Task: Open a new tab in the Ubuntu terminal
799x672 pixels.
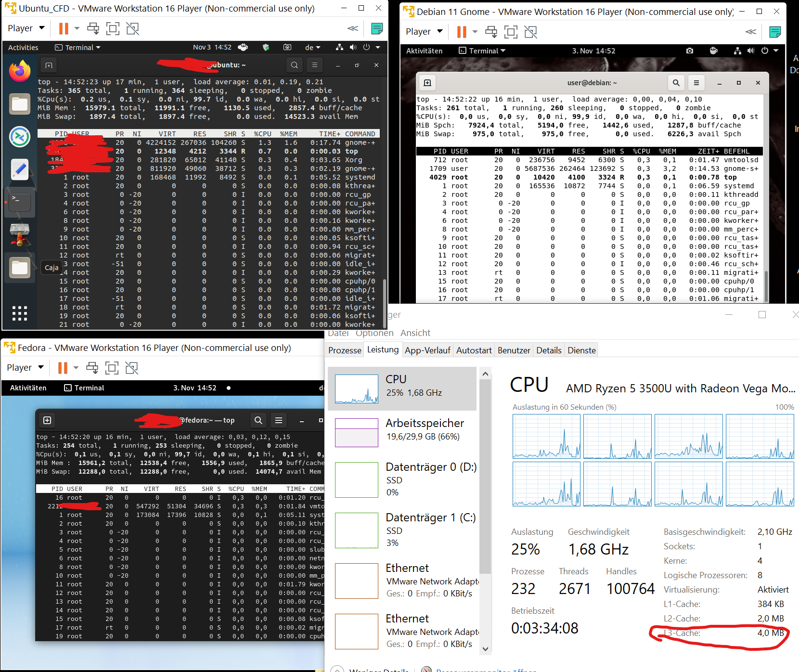Action: [49, 65]
